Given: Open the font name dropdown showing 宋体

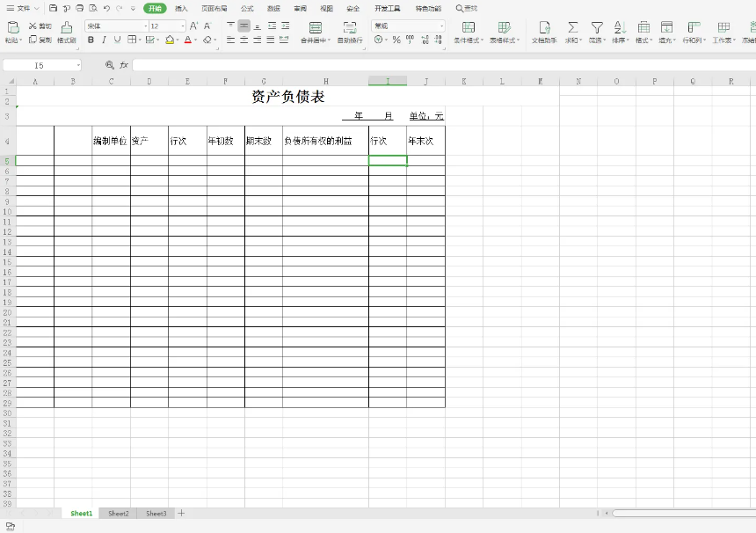Looking at the screenshot, I should coord(116,26).
